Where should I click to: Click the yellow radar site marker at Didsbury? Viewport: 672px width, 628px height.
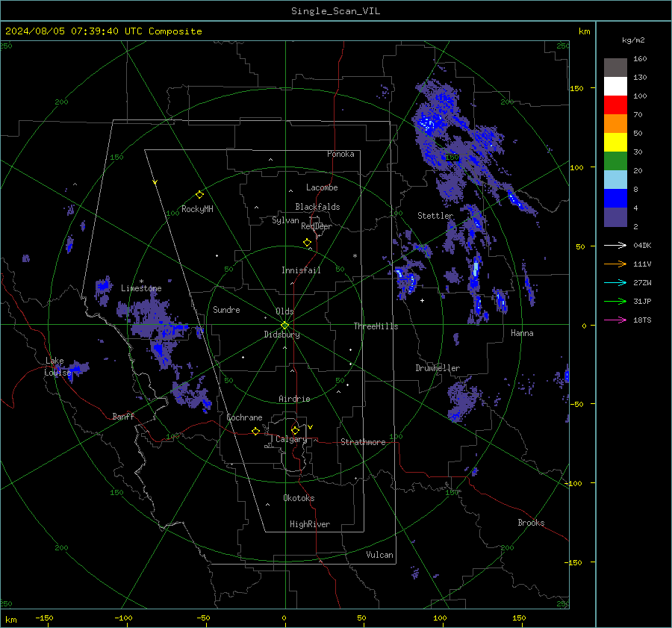point(285,325)
